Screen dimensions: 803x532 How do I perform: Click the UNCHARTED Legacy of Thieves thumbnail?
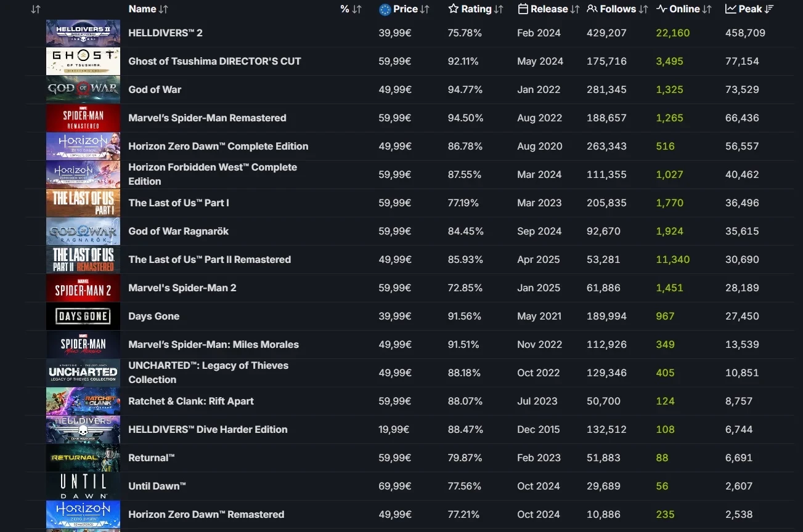point(83,373)
